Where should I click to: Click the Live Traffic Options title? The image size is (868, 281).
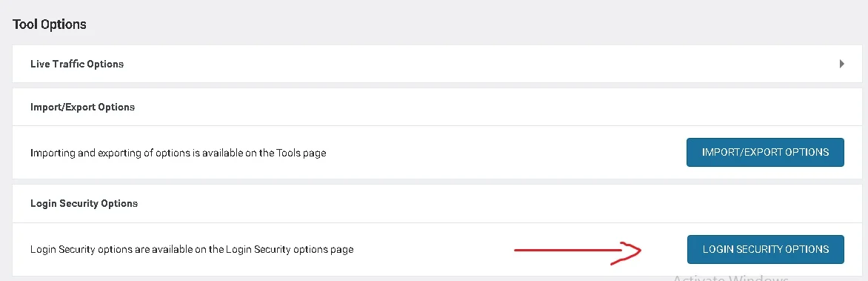coord(77,64)
